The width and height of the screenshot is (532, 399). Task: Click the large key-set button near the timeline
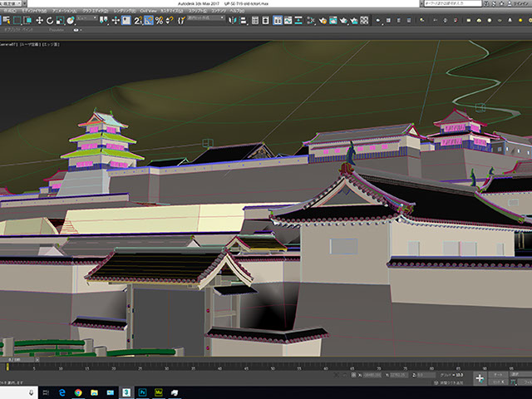pos(480,378)
